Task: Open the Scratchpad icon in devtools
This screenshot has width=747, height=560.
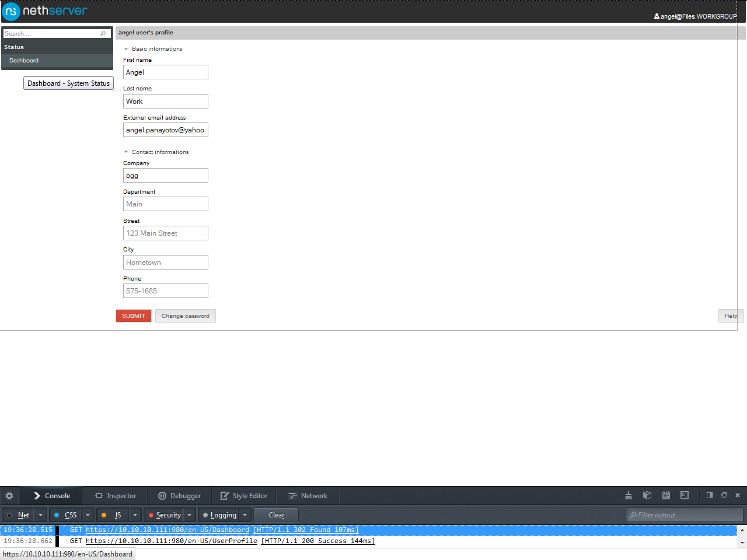Action: pos(666,496)
